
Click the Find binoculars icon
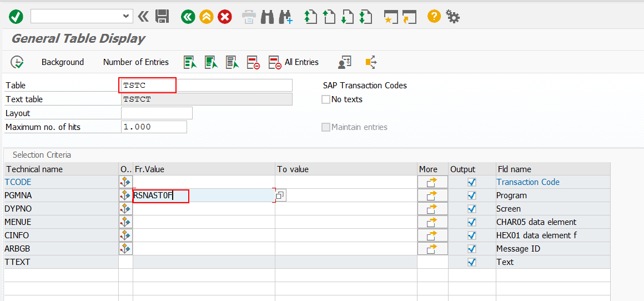coord(268,17)
